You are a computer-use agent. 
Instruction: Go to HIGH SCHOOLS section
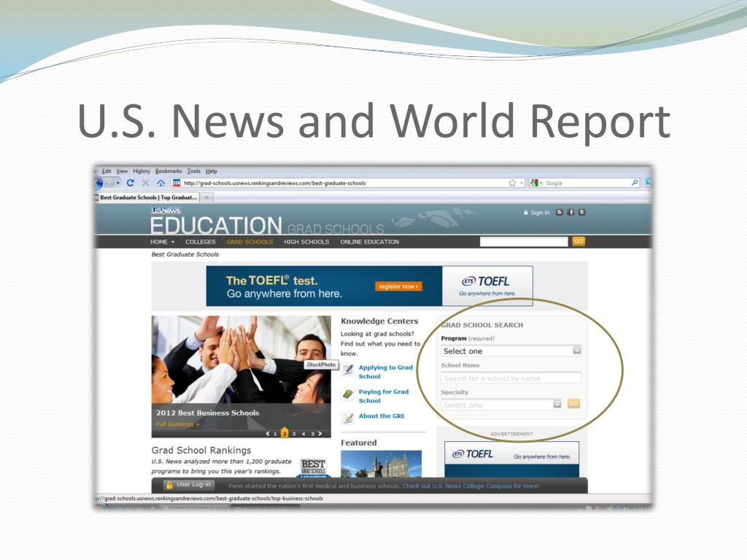tap(306, 242)
